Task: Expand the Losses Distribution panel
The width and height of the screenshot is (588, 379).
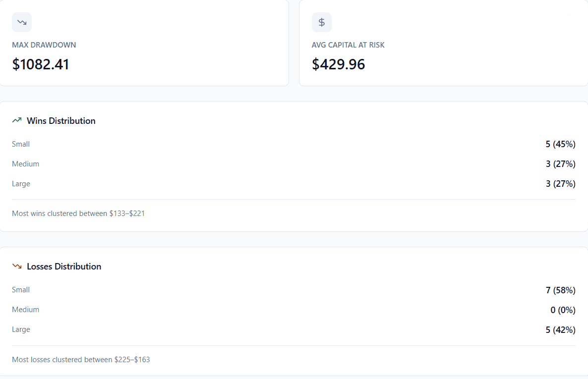Action: (x=294, y=266)
